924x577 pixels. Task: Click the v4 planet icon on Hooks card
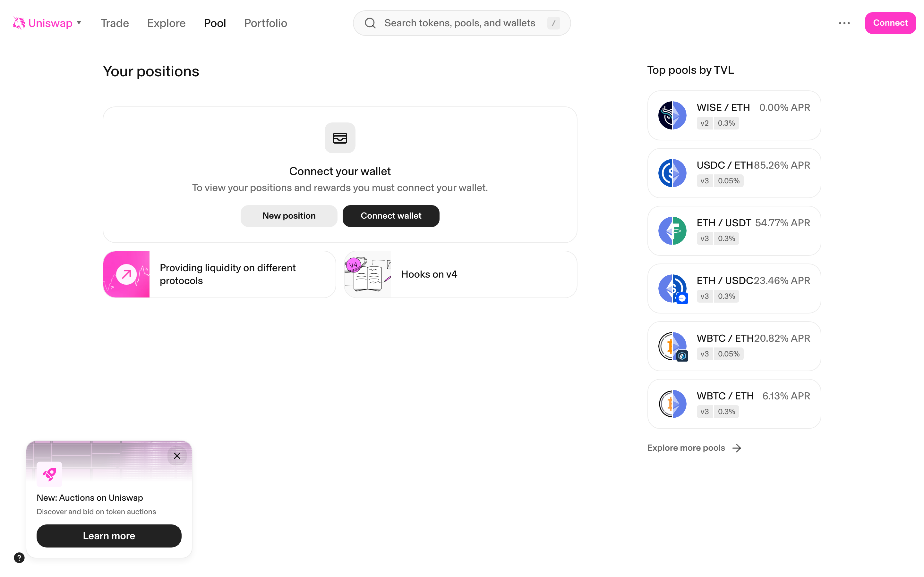pos(353,264)
